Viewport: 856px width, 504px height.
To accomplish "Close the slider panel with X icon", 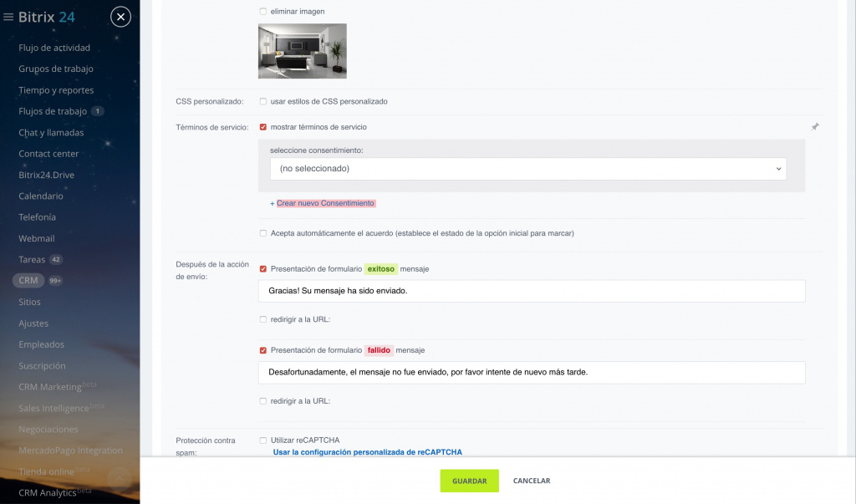I will [x=120, y=17].
